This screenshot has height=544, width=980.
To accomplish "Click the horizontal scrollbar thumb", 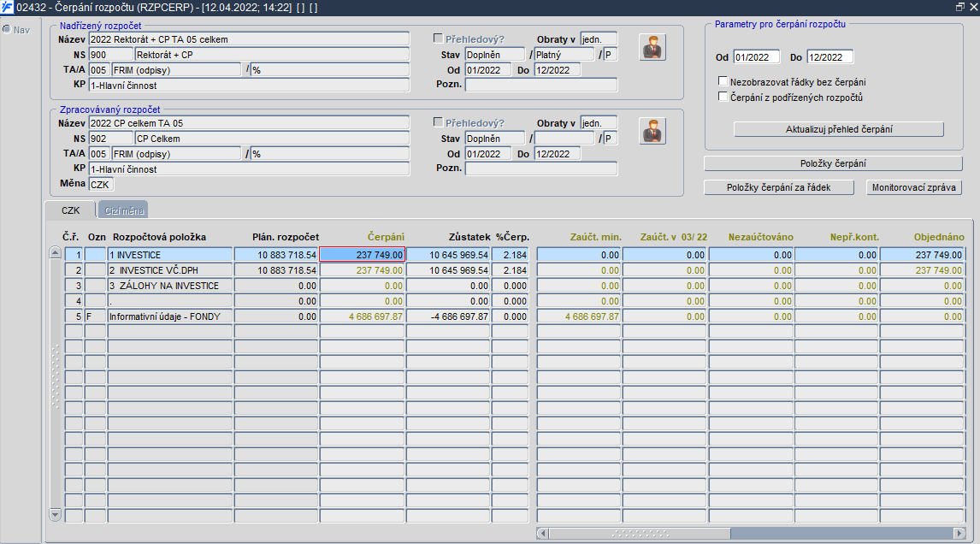I will tap(640, 534).
